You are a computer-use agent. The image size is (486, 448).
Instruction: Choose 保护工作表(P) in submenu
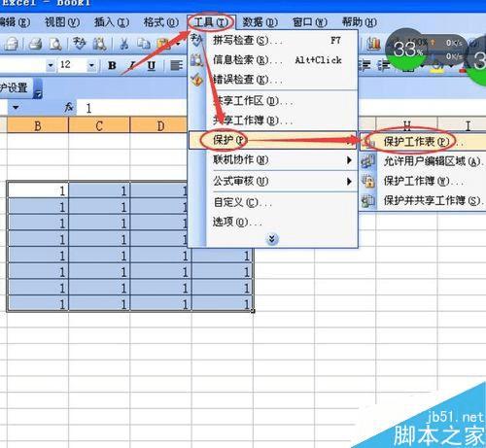[423, 142]
